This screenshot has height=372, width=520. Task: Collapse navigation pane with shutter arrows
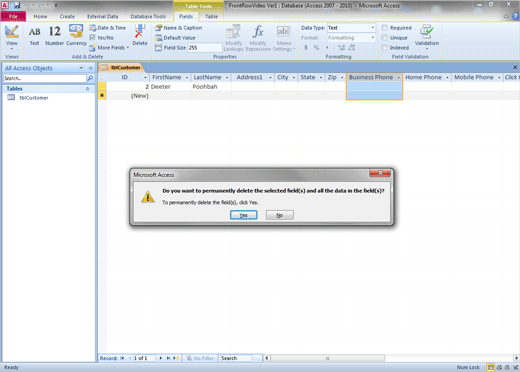click(x=90, y=68)
